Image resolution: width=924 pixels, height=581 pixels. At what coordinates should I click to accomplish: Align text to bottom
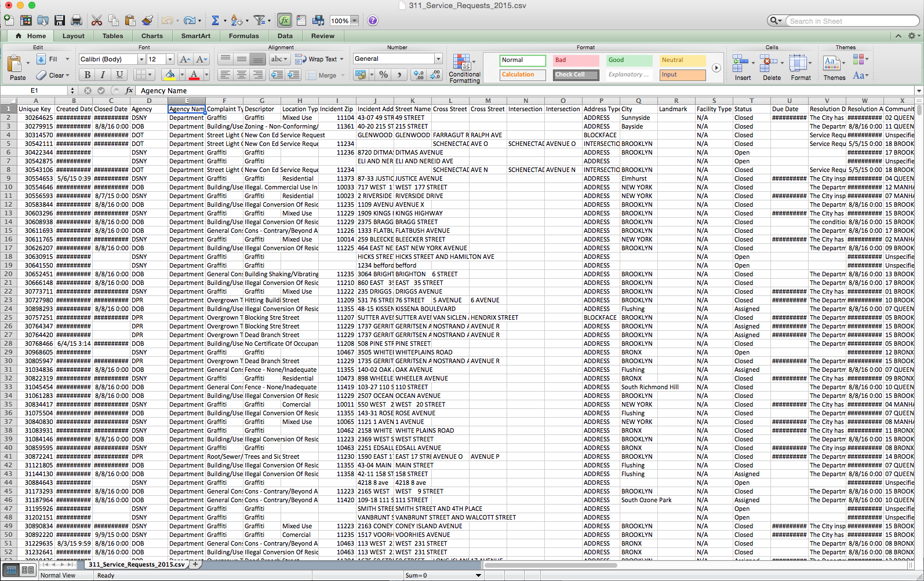(x=258, y=59)
